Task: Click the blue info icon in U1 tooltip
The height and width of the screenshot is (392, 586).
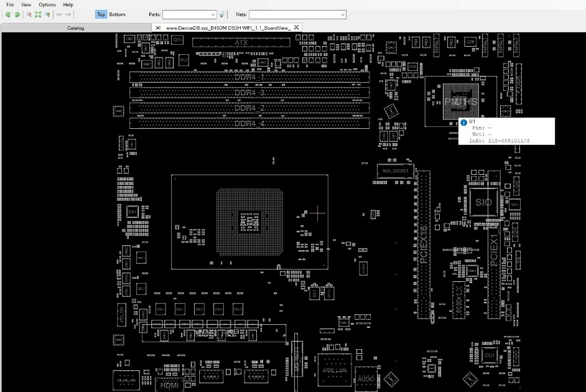Action: [464, 123]
